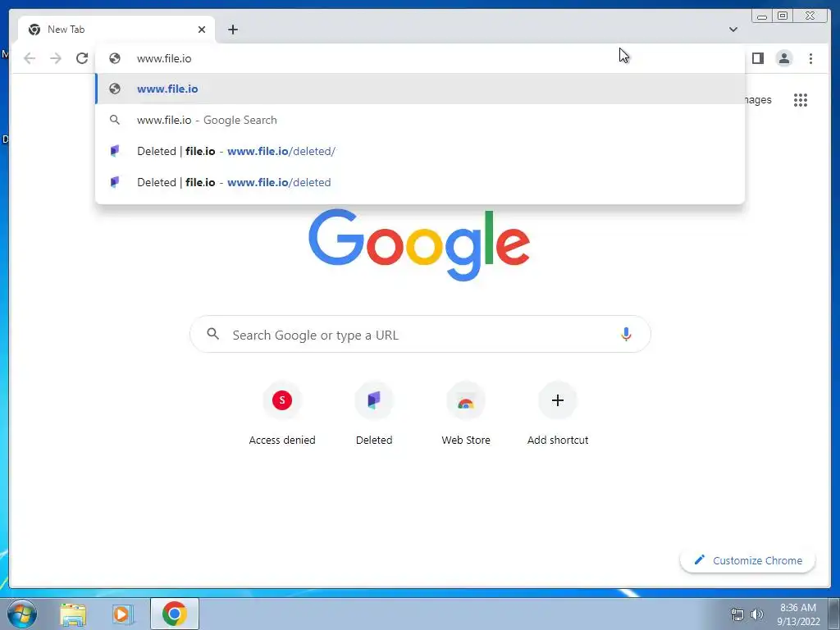Click Customize Chrome button
Image resolution: width=840 pixels, height=630 pixels.
click(747, 560)
